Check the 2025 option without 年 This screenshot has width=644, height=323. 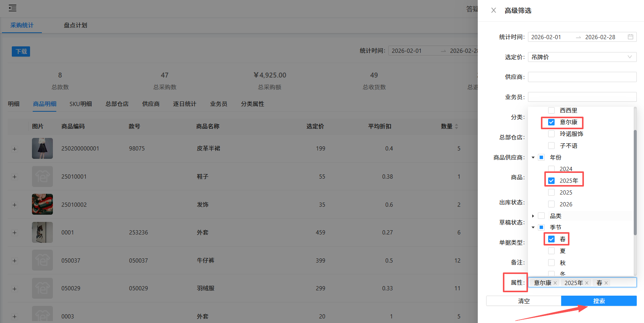tap(551, 192)
